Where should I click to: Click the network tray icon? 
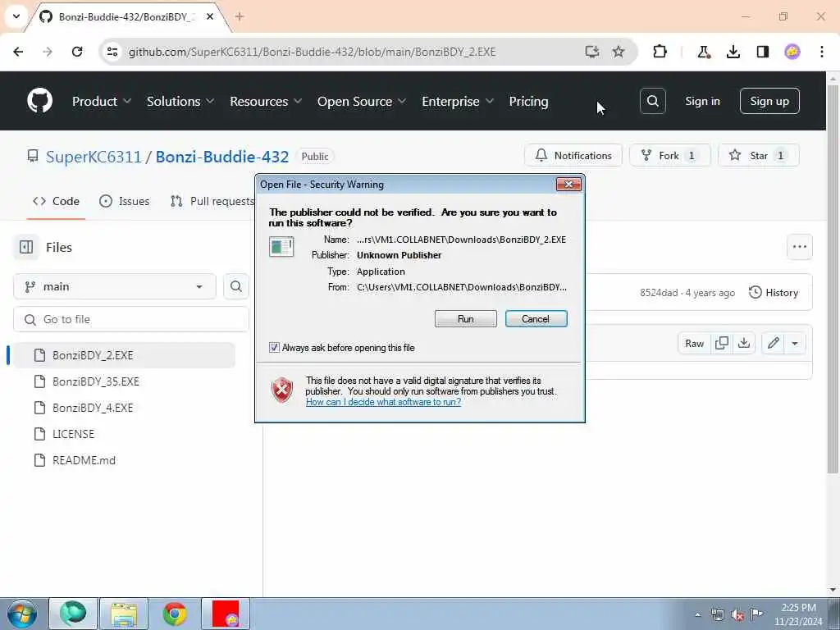coord(717,614)
